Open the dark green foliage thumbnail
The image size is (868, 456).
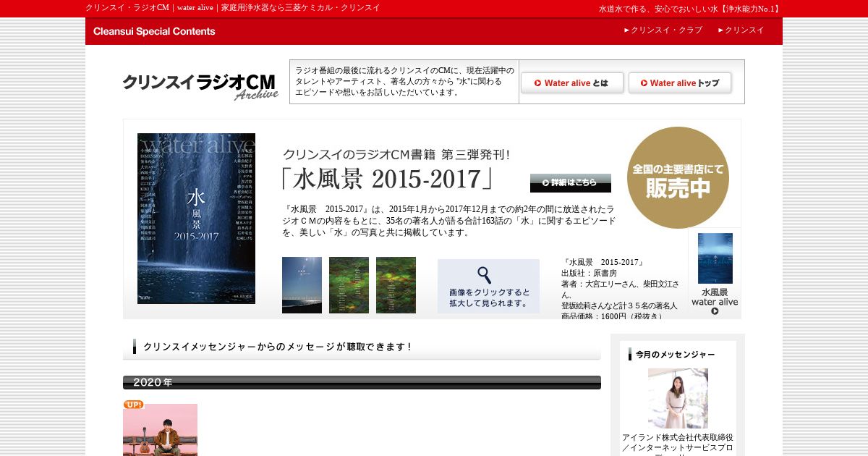point(349,285)
